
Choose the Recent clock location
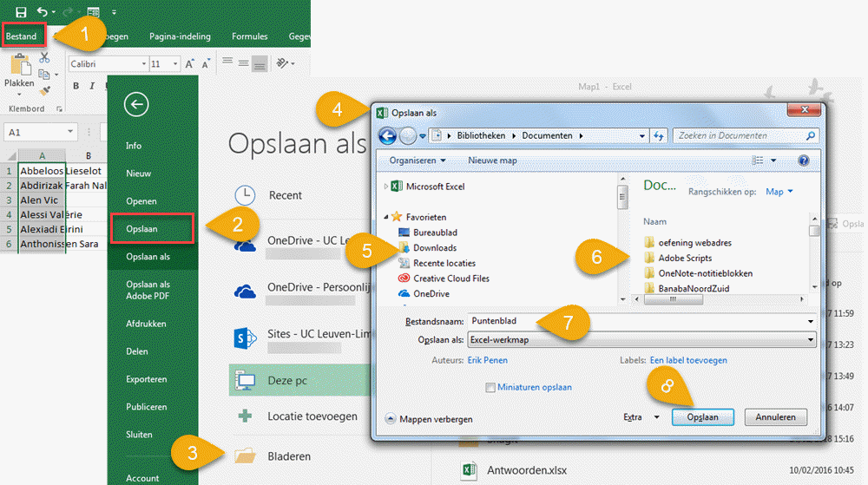point(245,194)
